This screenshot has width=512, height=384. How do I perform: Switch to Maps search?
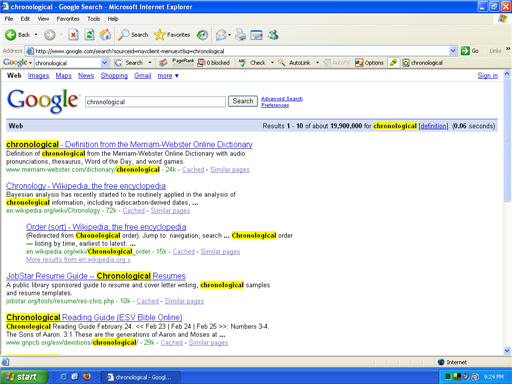click(x=63, y=76)
